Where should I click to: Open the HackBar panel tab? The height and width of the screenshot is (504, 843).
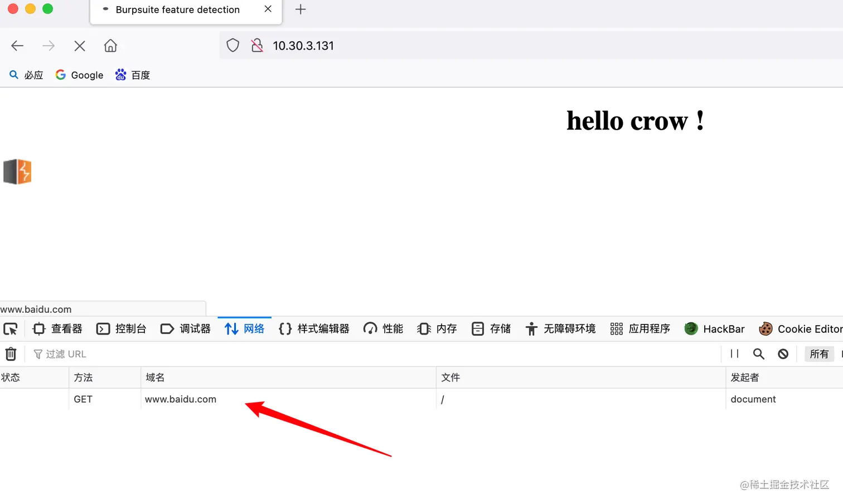pyautogui.click(x=714, y=329)
